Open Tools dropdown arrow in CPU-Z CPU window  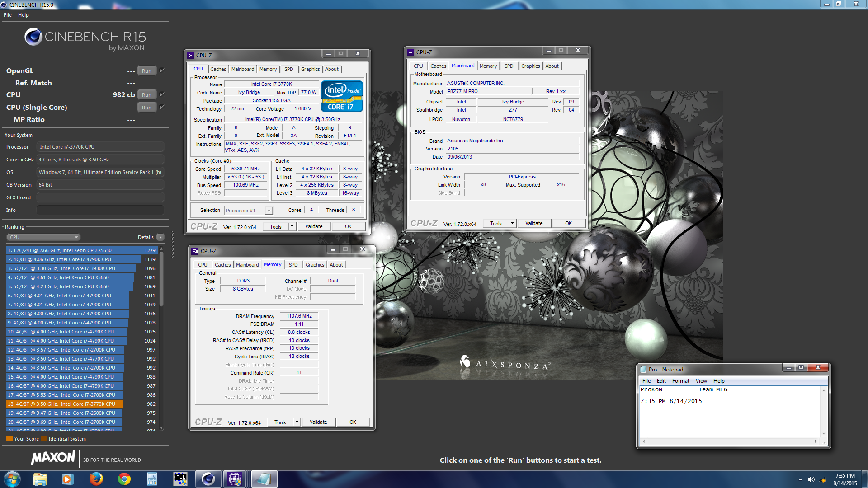pyautogui.click(x=292, y=226)
